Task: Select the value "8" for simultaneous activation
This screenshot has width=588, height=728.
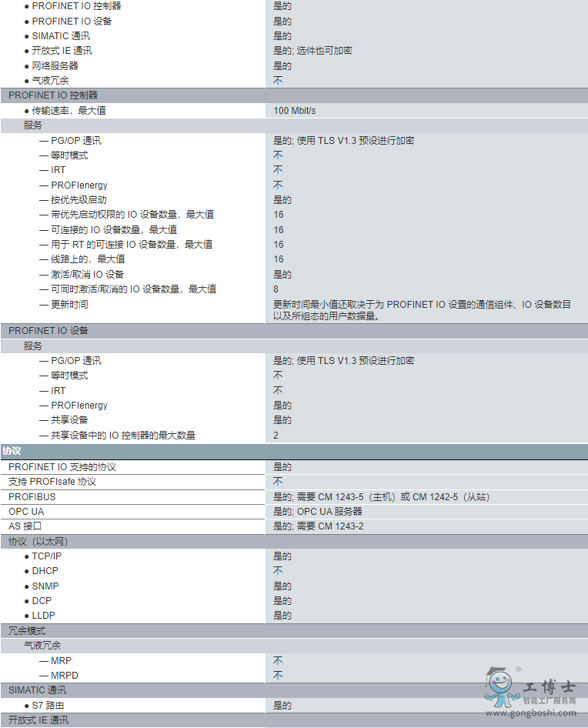Action: click(x=276, y=289)
